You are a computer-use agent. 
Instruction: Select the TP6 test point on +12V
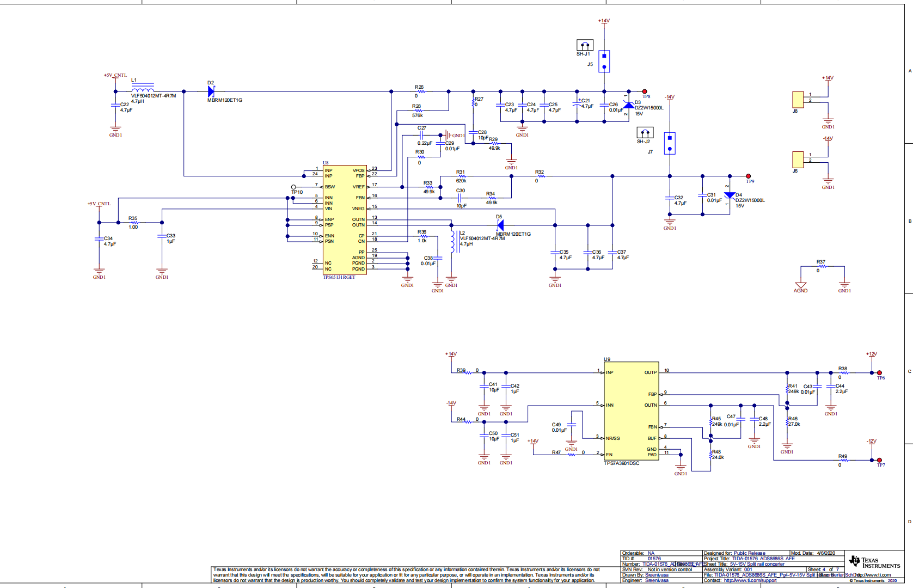coord(879,373)
